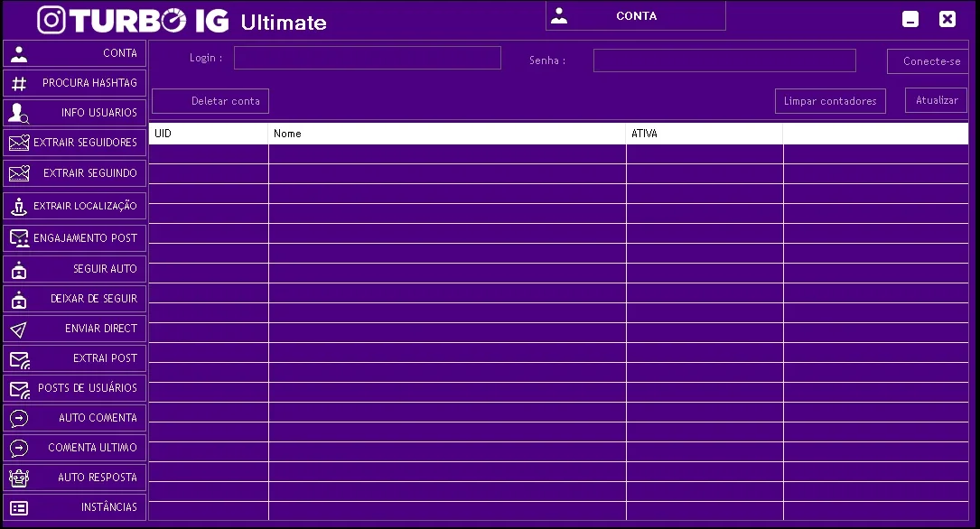Open INSTÂNCIAS in the sidebar
Screen dimensions: 980x529
click(74, 507)
